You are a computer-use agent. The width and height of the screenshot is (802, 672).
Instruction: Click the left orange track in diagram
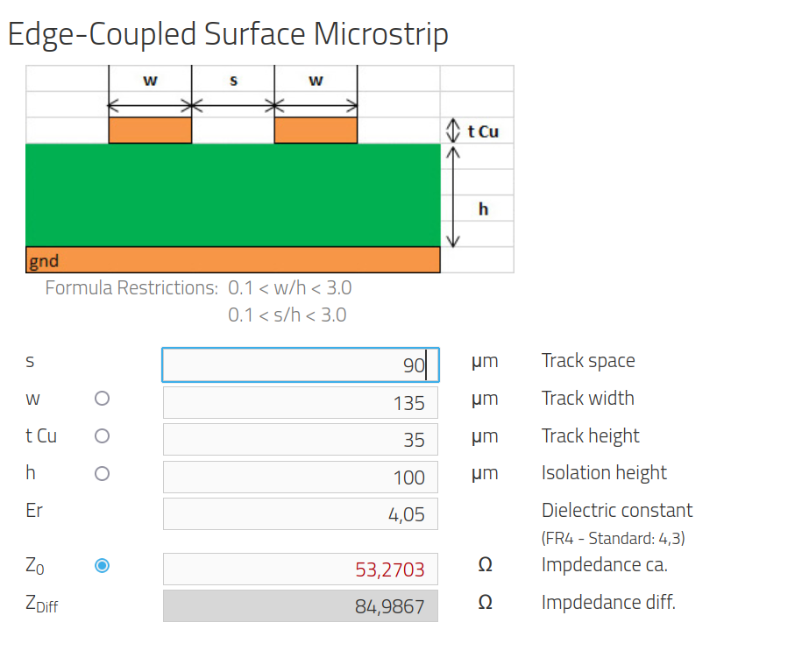(x=150, y=131)
